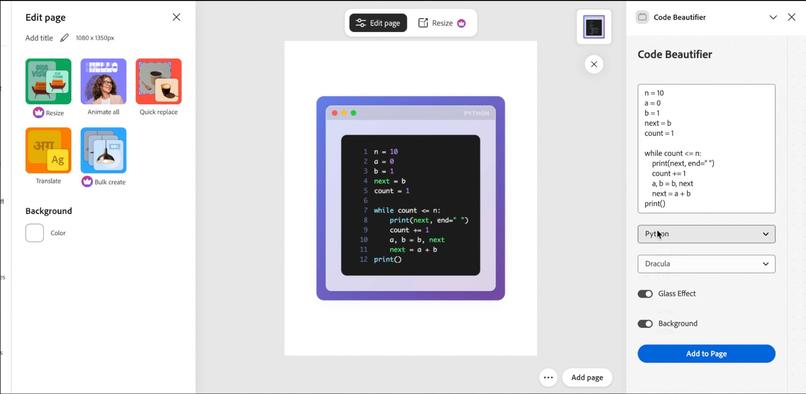
Task: Open the Python language dropdown
Action: point(706,234)
